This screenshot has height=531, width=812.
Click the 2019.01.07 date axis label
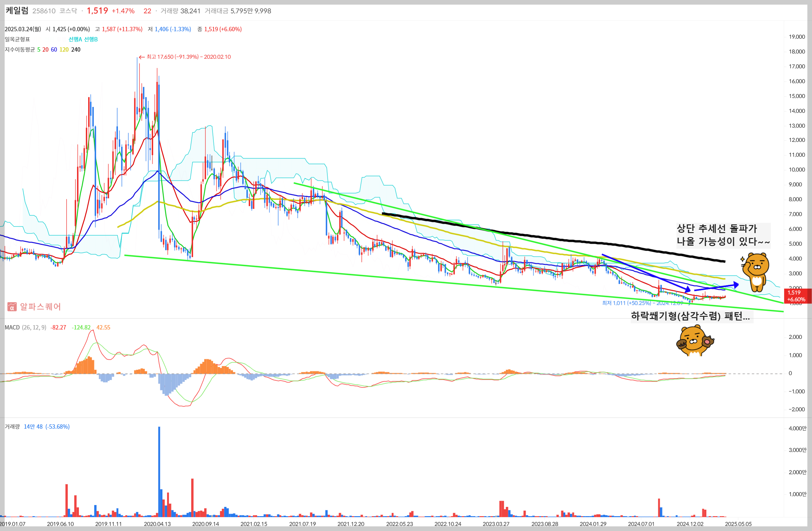[13, 524]
